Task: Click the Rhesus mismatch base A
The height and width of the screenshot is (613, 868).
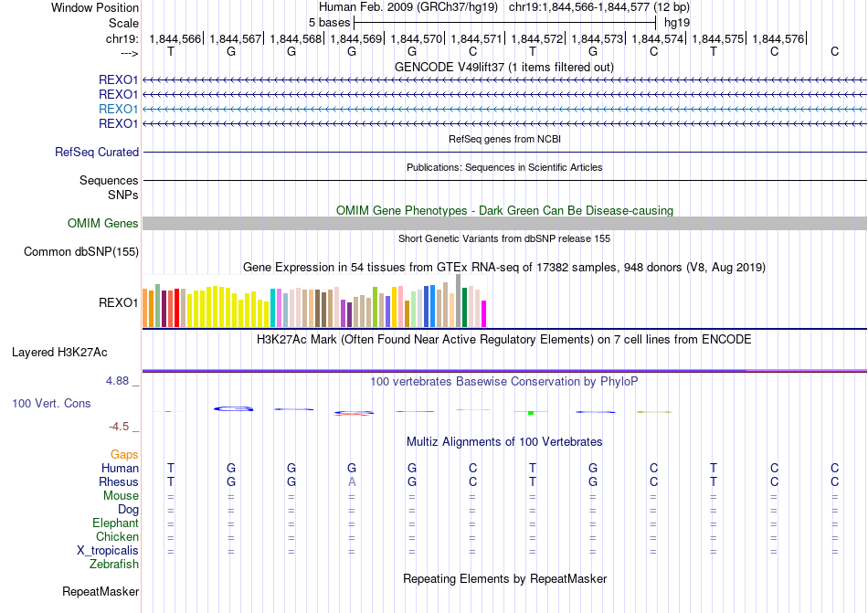Action: [352, 481]
